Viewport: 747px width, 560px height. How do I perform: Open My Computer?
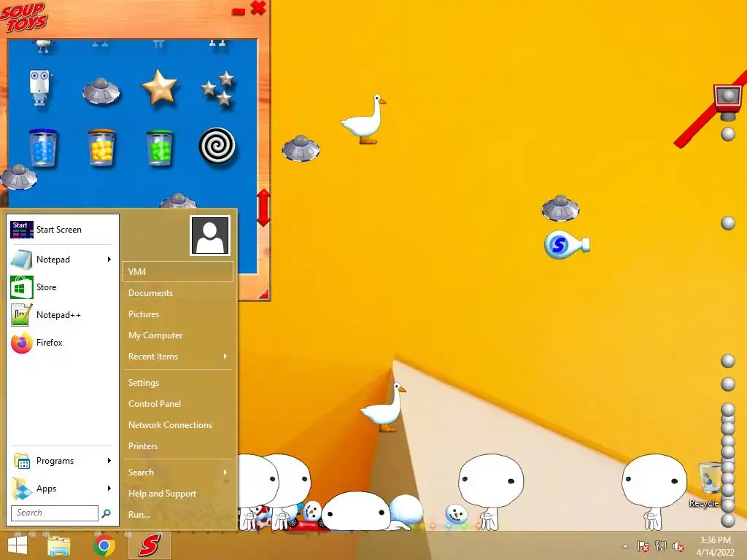[x=178, y=335]
